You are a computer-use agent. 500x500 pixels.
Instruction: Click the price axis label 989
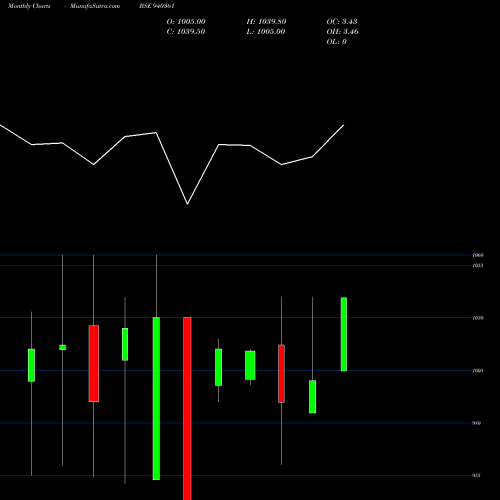477,423
